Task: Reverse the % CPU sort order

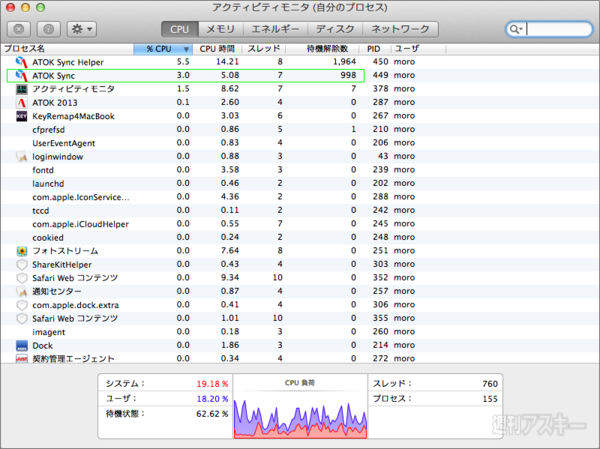Action: click(163, 49)
